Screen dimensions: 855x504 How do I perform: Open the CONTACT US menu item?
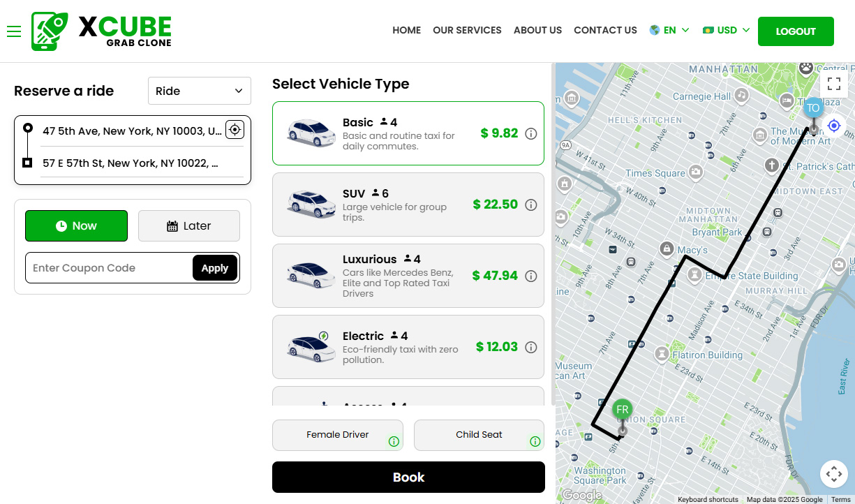tap(605, 30)
